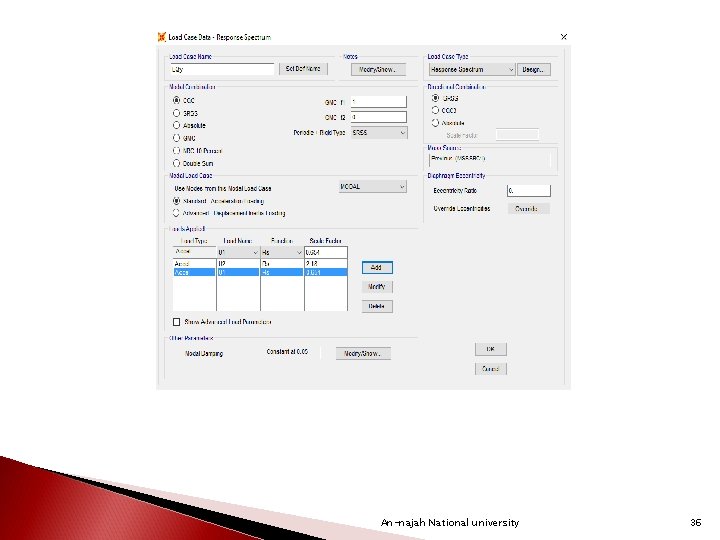Choose Advanced Displacement Inertia Loading option
Viewport: 720px width, 540px height.
pos(176,213)
